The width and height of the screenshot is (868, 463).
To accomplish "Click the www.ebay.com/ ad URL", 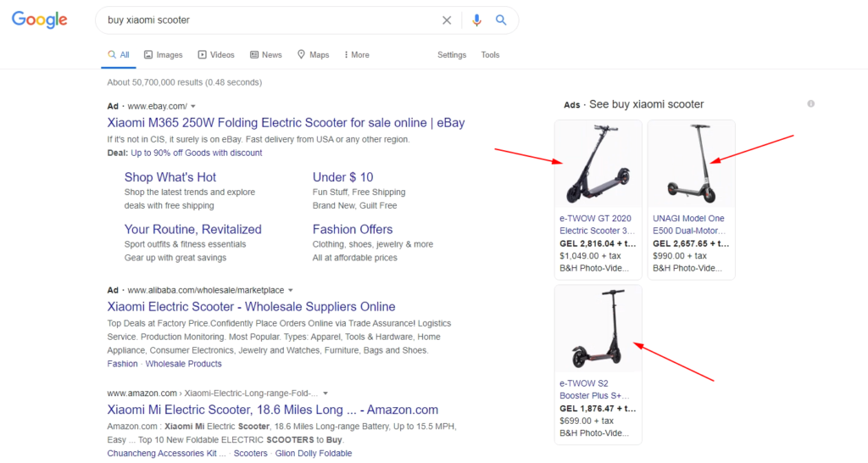I will [x=157, y=106].
